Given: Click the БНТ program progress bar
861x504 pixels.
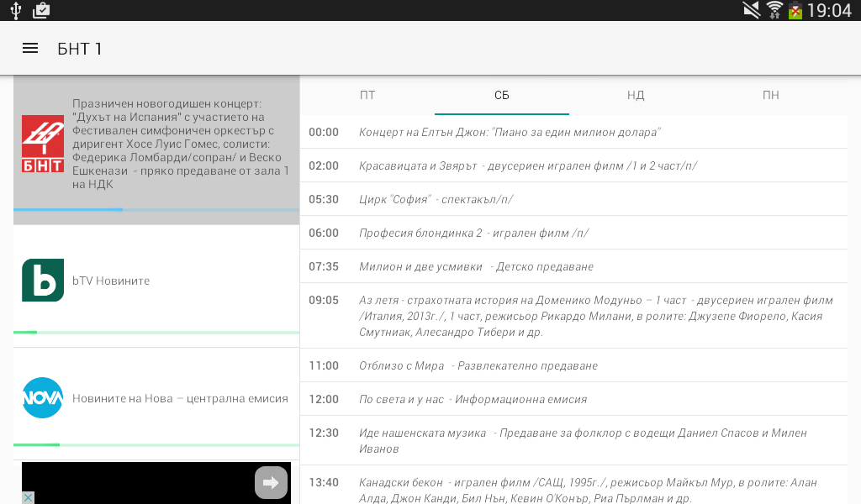Looking at the screenshot, I should (156, 209).
